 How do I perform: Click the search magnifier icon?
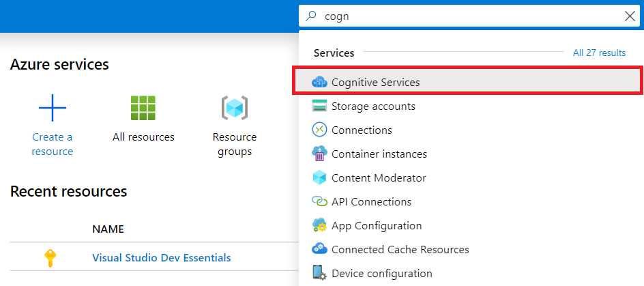[312, 16]
